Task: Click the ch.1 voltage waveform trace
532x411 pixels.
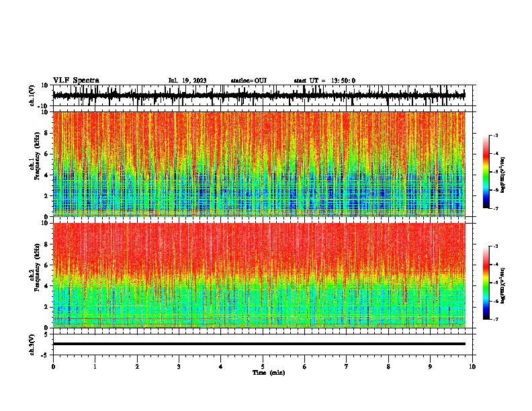Action: coord(259,95)
